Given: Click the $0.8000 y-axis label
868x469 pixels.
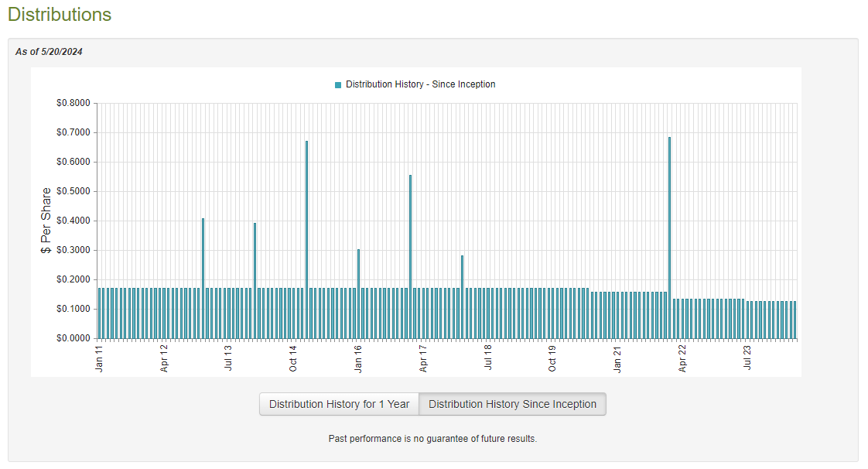Looking at the screenshot, I should (73, 103).
